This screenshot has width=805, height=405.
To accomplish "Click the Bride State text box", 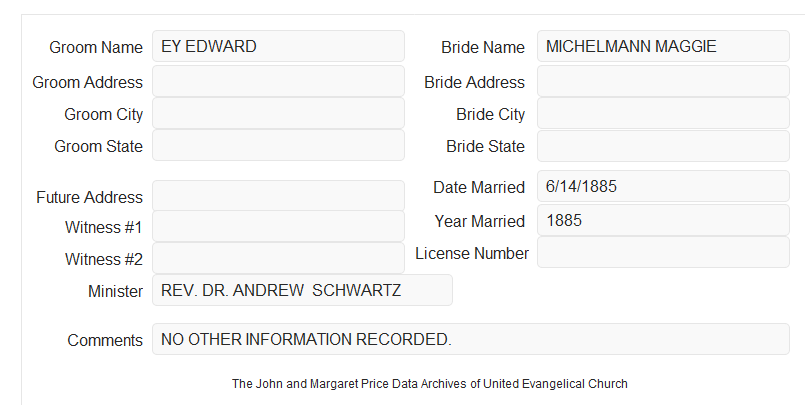I will (x=663, y=146).
